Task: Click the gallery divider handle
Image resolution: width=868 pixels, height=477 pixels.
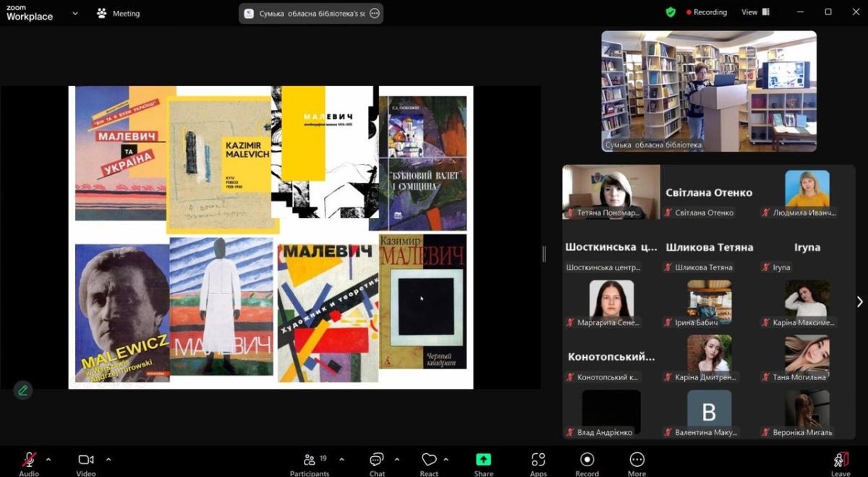Action: pos(545,254)
